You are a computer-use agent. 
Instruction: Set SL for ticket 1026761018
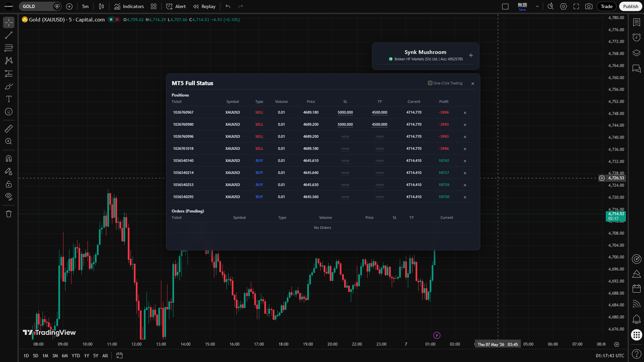(345, 148)
